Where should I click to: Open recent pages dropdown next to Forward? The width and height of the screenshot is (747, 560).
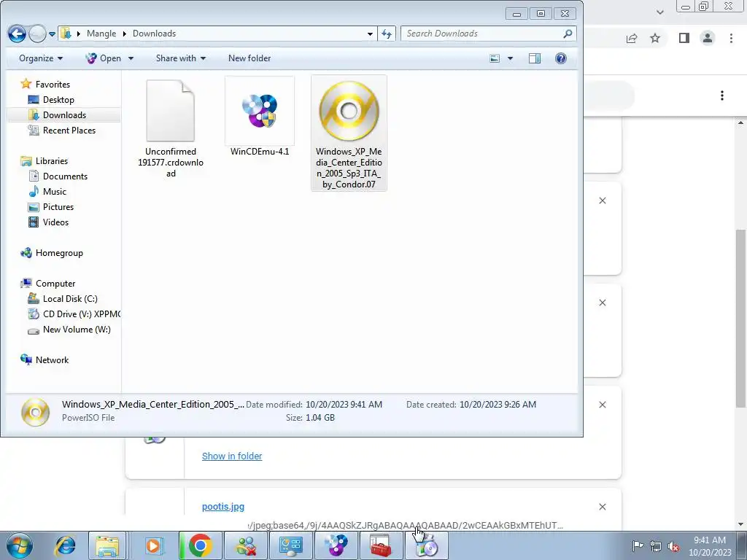click(x=52, y=34)
